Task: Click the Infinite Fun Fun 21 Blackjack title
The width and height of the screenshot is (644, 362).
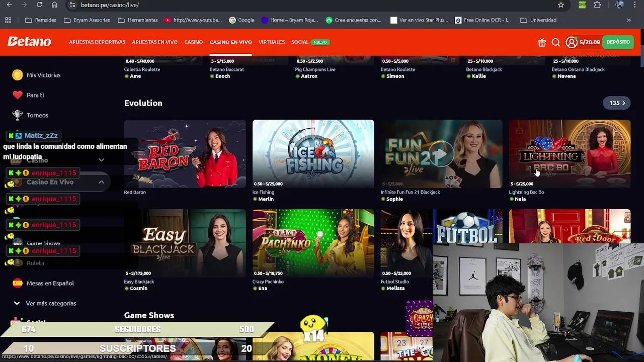Action: pos(410,192)
